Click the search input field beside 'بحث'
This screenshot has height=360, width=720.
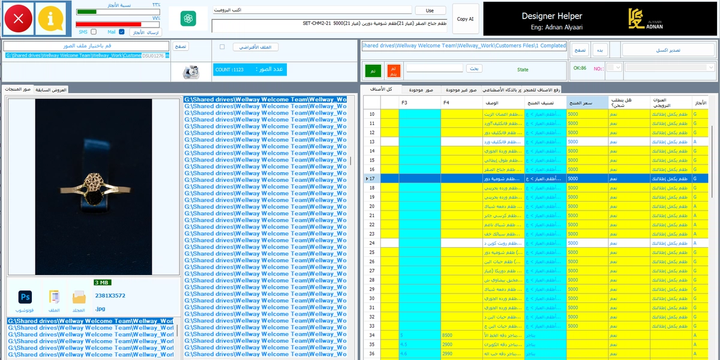point(434,68)
